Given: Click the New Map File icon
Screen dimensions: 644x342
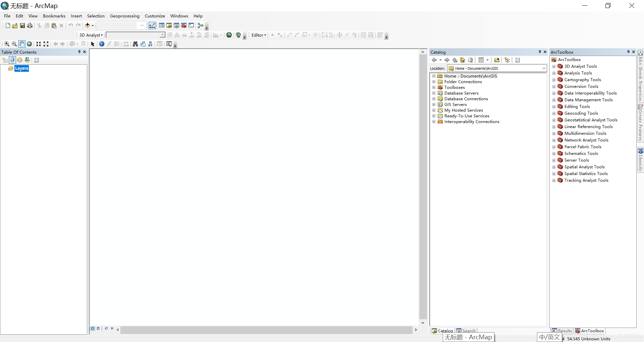Looking at the screenshot, I should click(x=8, y=25).
